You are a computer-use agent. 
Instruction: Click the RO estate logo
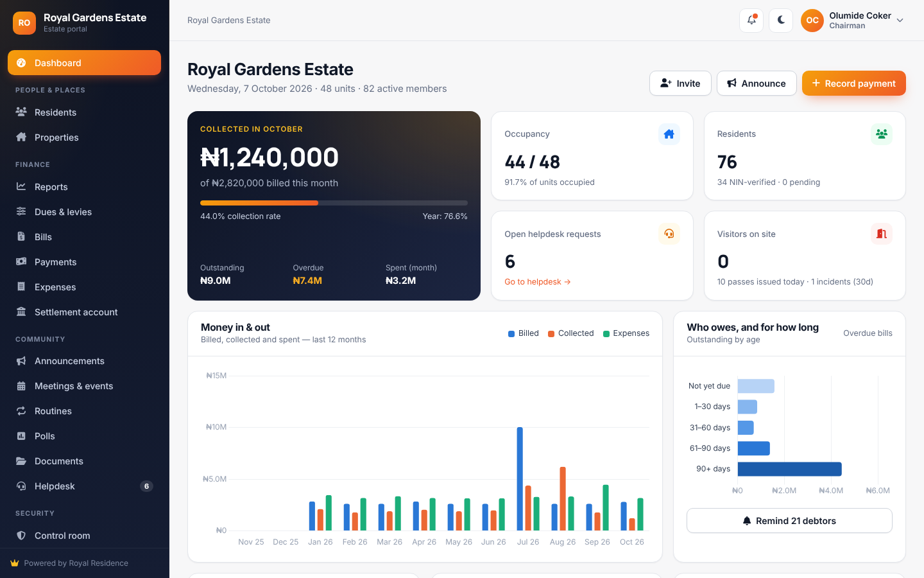(24, 22)
